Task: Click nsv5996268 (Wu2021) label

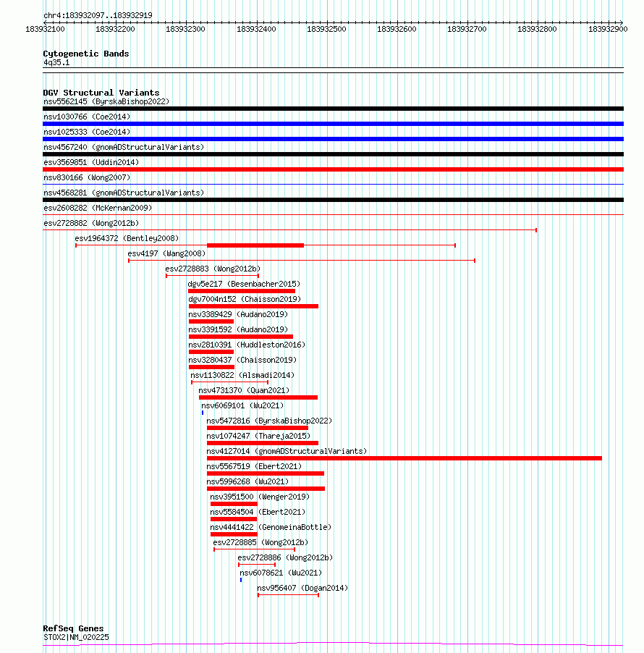Action: click(247, 481)
